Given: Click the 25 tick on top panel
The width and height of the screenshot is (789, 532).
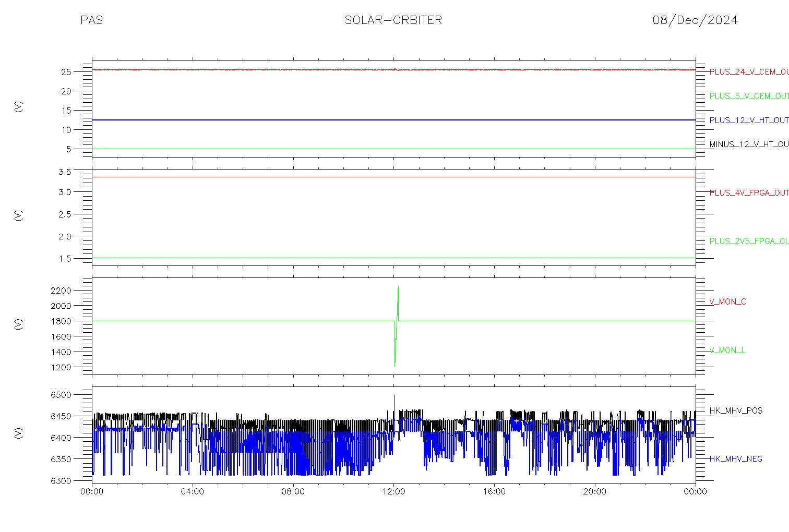Looking at the screenshot, I should tap(66, 72).
